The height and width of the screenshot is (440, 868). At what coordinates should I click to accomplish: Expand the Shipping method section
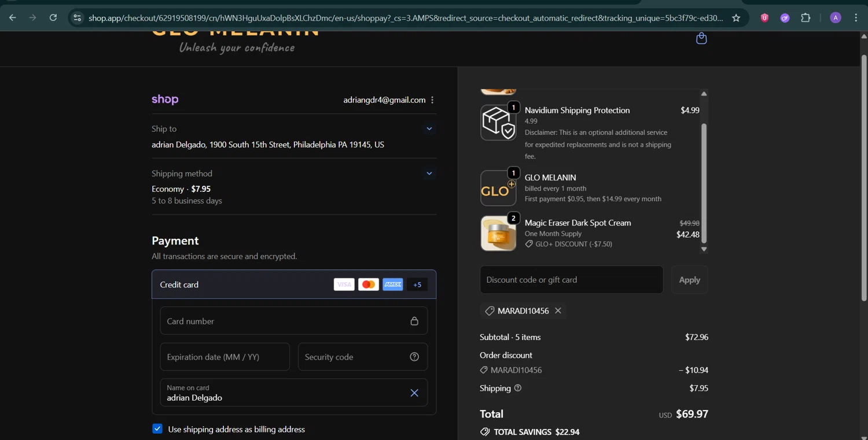(x=429, y=173)
